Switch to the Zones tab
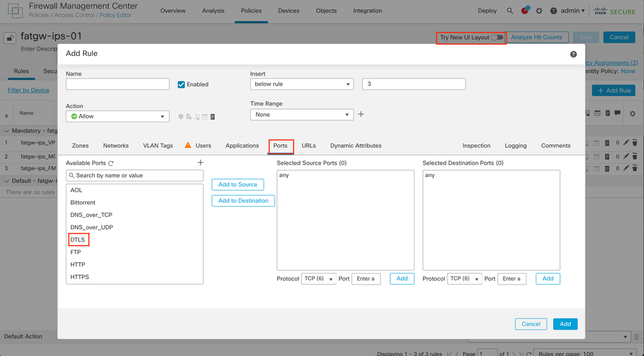 (80, 145)
